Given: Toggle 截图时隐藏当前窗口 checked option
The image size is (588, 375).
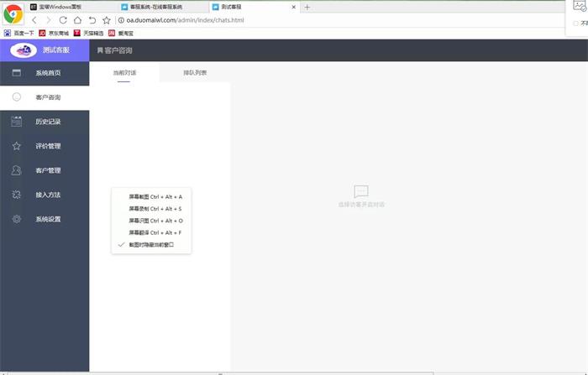Looking at the screenshot, I should click(x=151, y=245).
